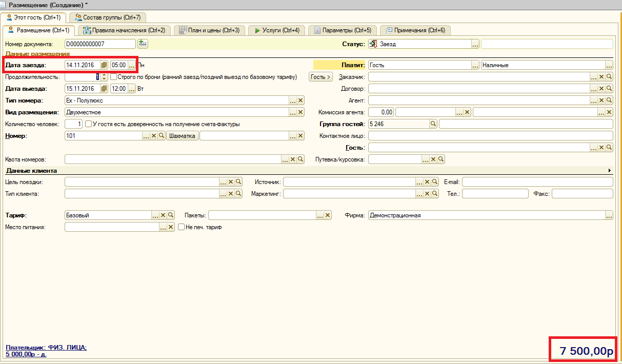622x364 pixels.
Task: Open Статус selection list
Action: coord(475,44)
